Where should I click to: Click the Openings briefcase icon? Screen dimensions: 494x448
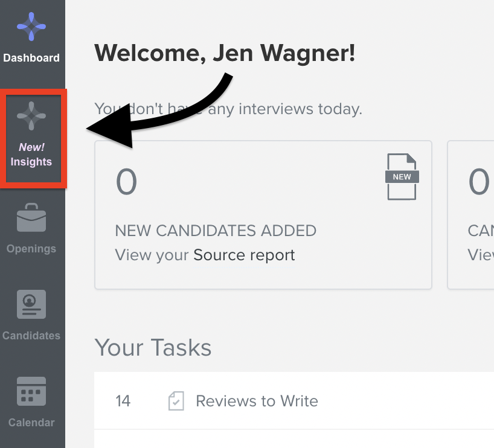click(x=31, y=217)
